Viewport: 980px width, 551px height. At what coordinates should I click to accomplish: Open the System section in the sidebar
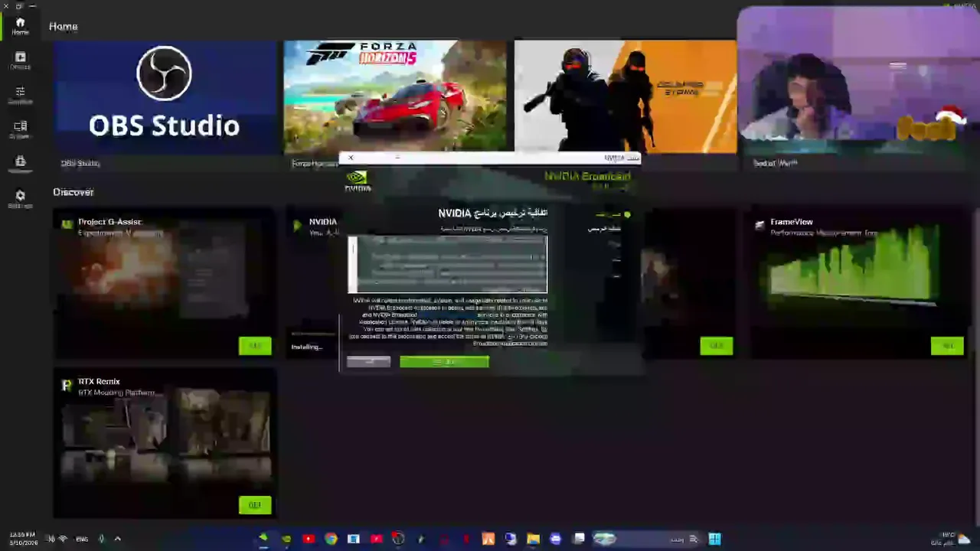pyautogui.click(x=20, y=130)
